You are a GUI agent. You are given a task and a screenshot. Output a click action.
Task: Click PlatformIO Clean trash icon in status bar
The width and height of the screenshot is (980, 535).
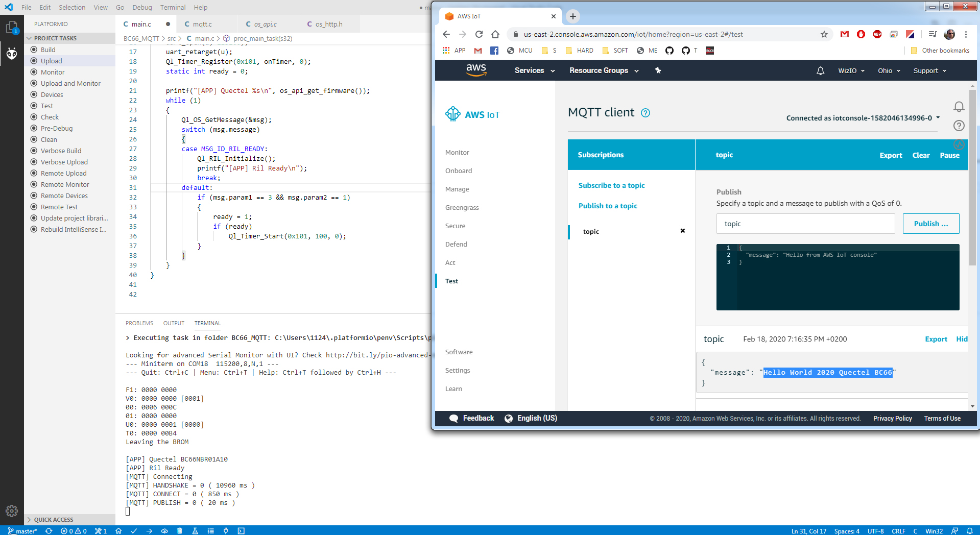point(180,531)
